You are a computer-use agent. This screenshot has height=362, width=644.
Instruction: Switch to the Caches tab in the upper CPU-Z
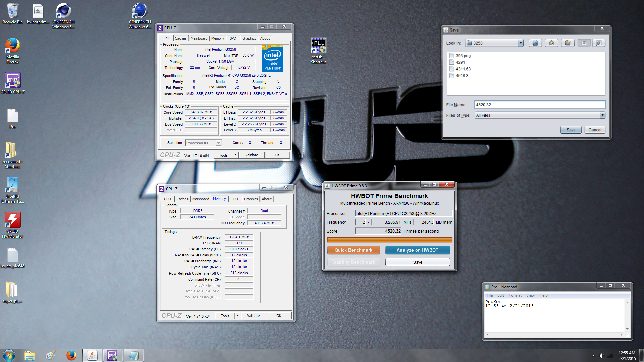(180, 38)
